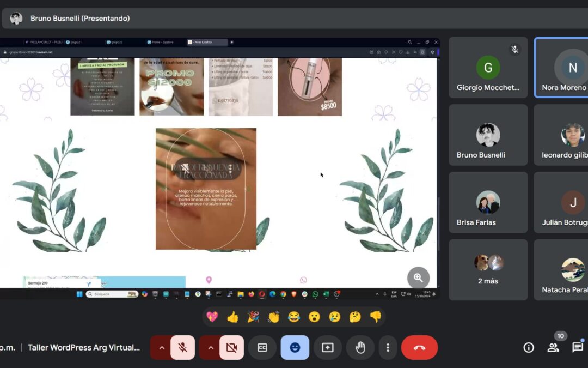The height and width of the screenshot is (368, 588).
Task: Open the $8500 serum promo image
Action: [x=310, y=86]
